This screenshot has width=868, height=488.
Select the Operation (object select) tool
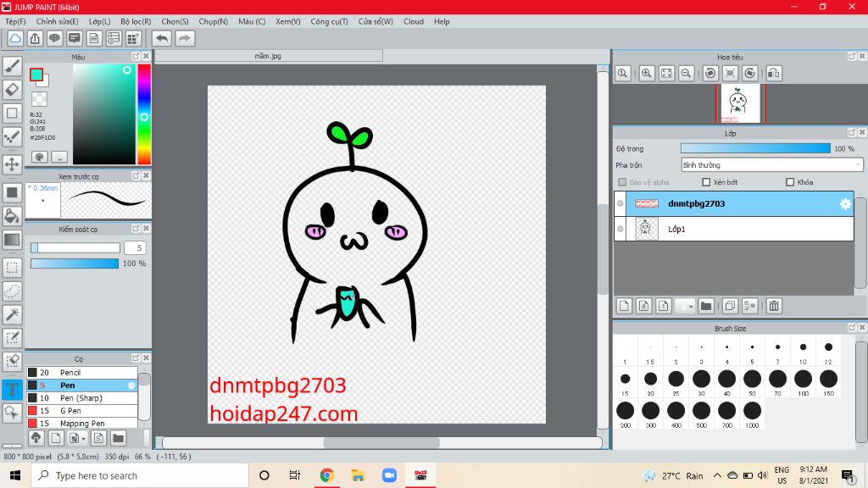12,413
